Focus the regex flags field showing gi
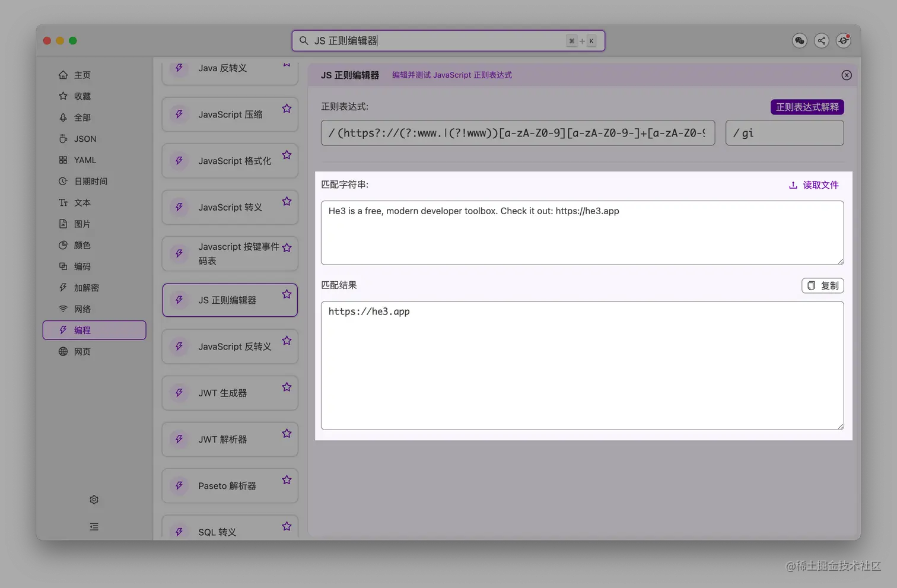 click(784, 133)
